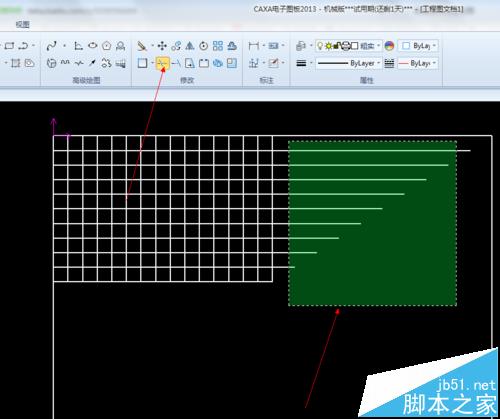Click the Scale tool beside Array
Screen dimensions: 500x419
(232, 46)
